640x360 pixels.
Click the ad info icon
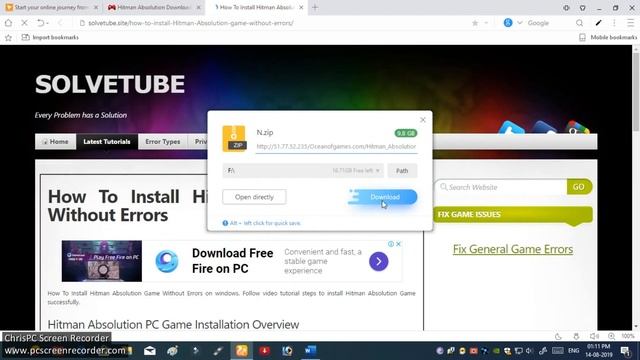pos(391,244)
